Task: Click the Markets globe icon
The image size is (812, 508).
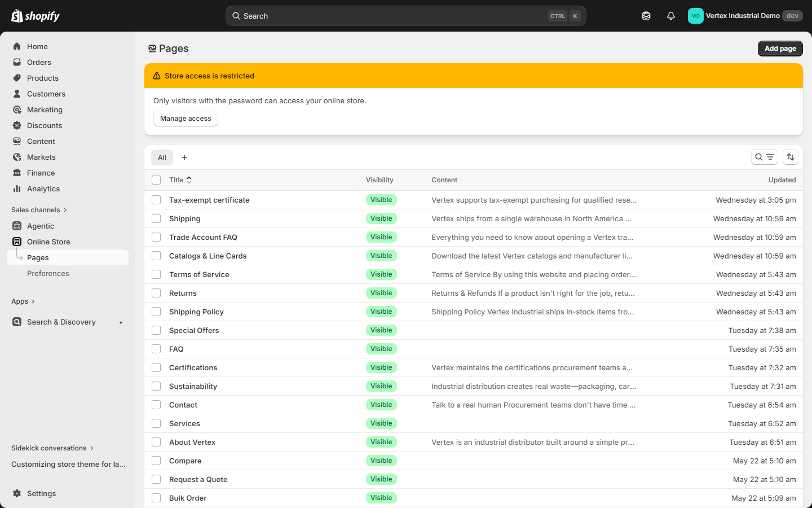Action: 17,157
